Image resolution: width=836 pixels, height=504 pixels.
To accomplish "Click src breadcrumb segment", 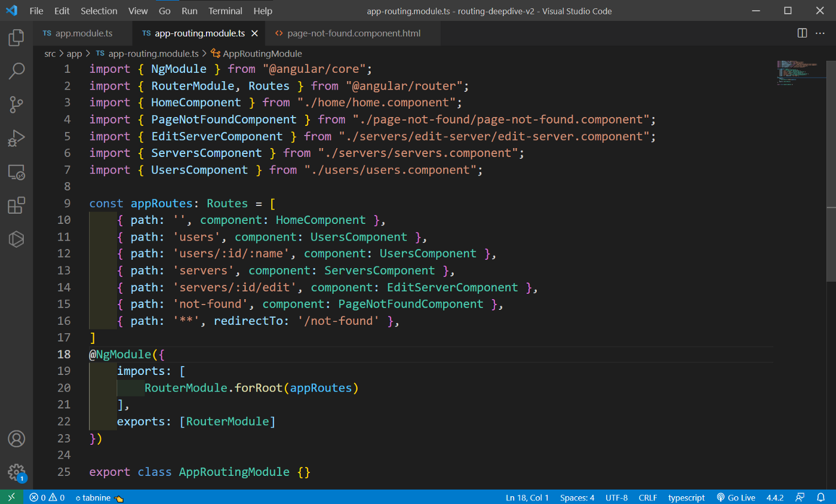I will tap(50, 54).
